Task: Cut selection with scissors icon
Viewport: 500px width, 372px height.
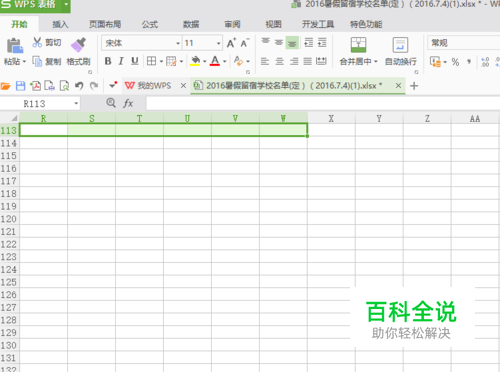Action: [x=37, y=42]
